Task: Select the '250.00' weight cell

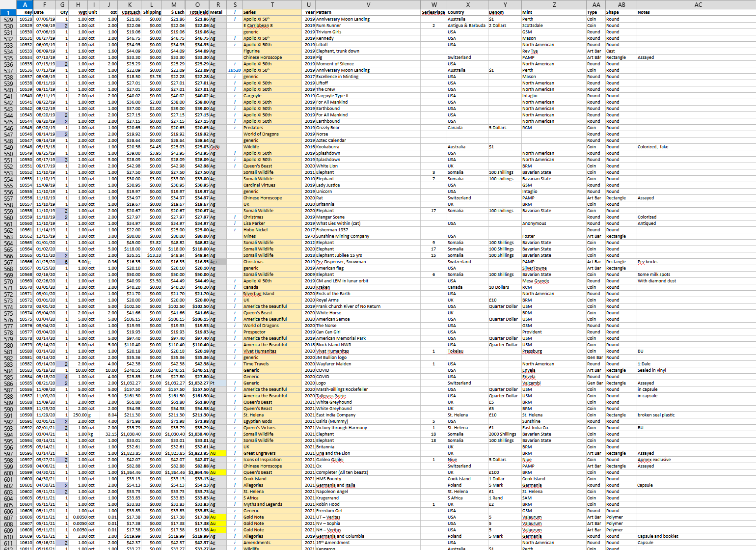Action: 79,415
